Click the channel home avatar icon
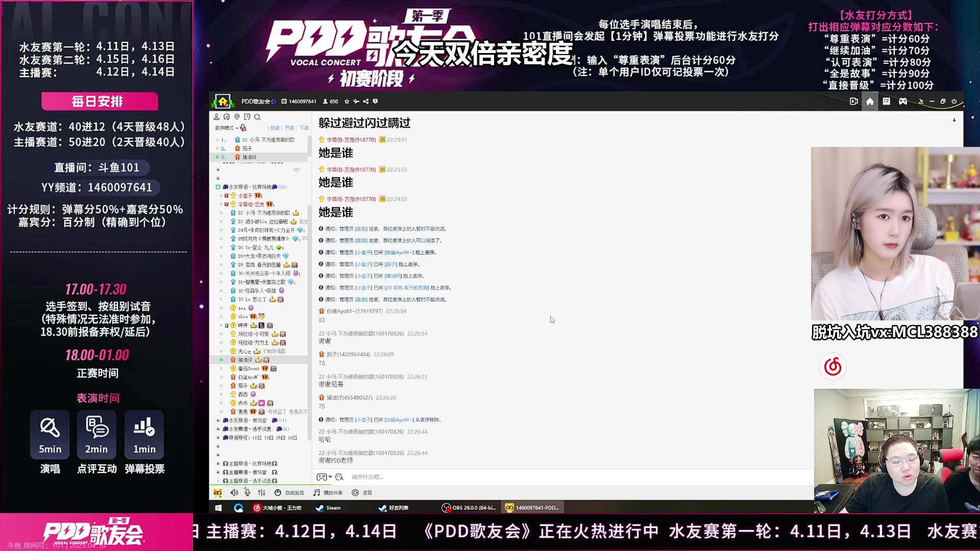This screenshot has width=980, height=551. click(x=223, y=102)
